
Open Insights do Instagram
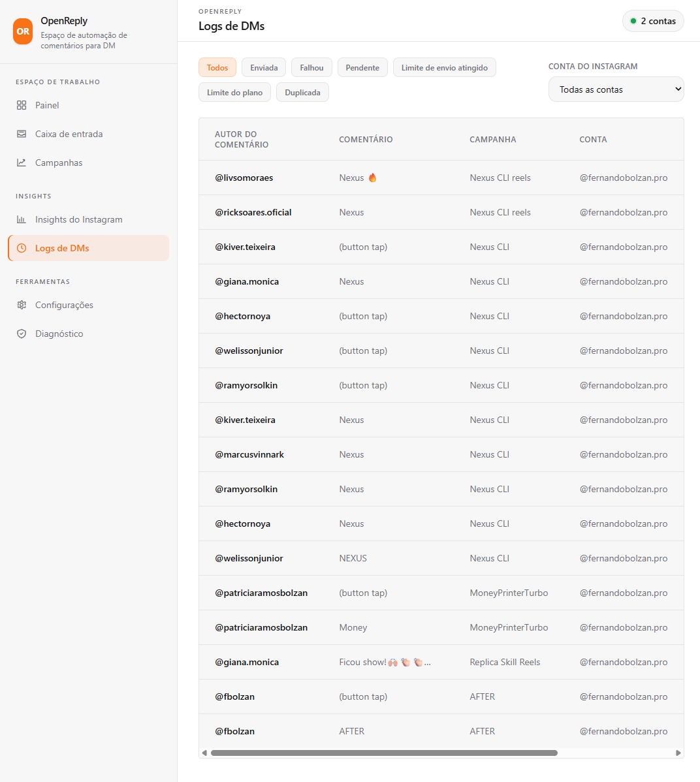(x=88, y=219)
